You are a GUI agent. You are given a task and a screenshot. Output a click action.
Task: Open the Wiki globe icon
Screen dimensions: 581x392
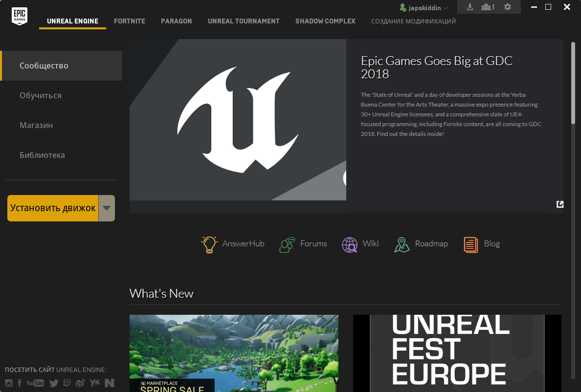click(x=349, y=245)
